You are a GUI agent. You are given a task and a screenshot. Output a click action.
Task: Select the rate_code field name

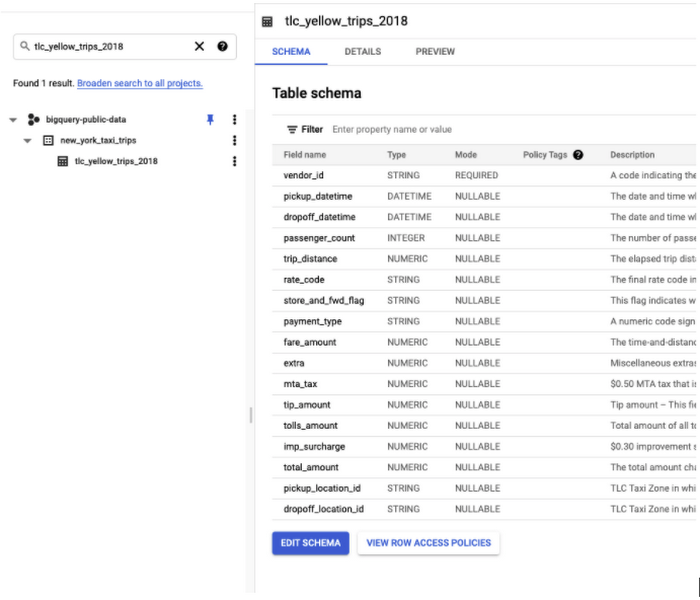[304, 280]
